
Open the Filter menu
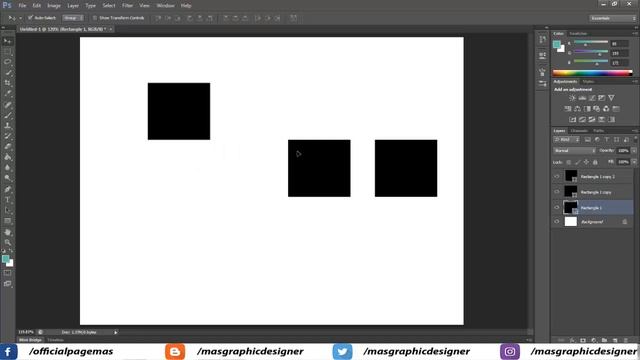click(x=127, y=6)
